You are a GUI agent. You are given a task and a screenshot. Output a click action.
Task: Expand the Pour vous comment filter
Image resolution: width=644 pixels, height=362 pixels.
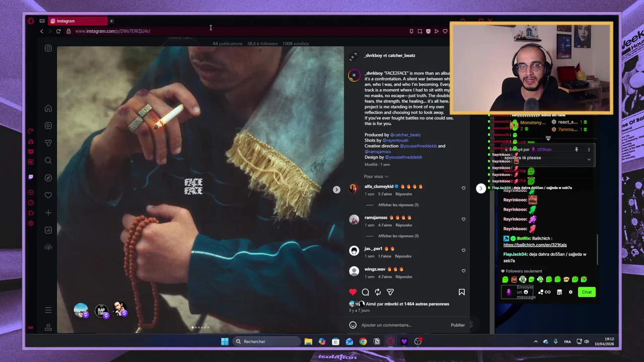(376, 176)
